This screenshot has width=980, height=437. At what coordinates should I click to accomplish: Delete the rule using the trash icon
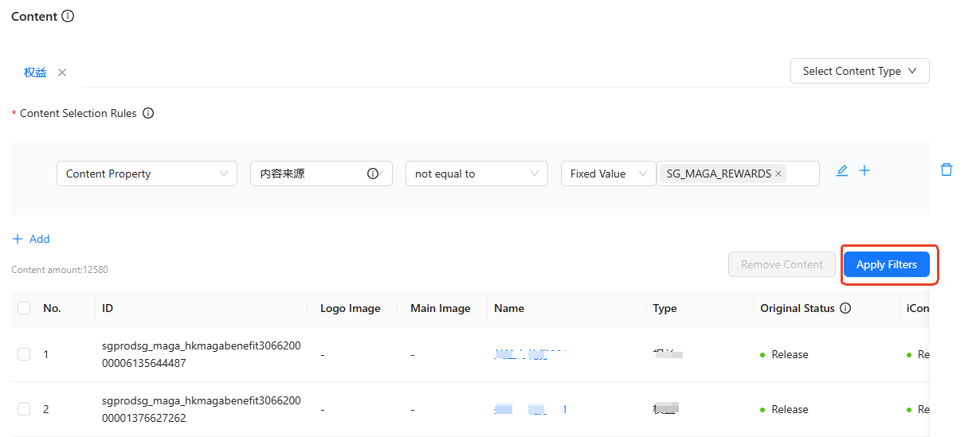point(947,170)
